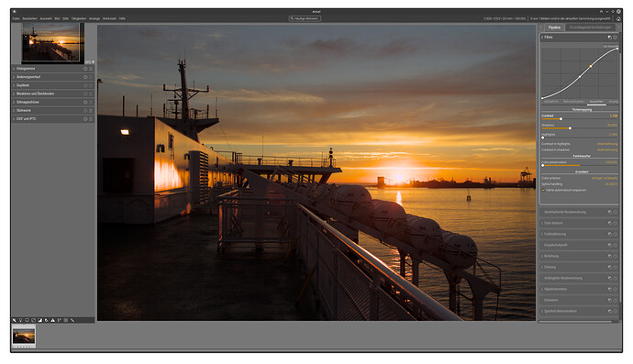Screen dimensions: 633x364
Task: Expand the Maskieren und Überblenden panel
Action: [14, 94]
